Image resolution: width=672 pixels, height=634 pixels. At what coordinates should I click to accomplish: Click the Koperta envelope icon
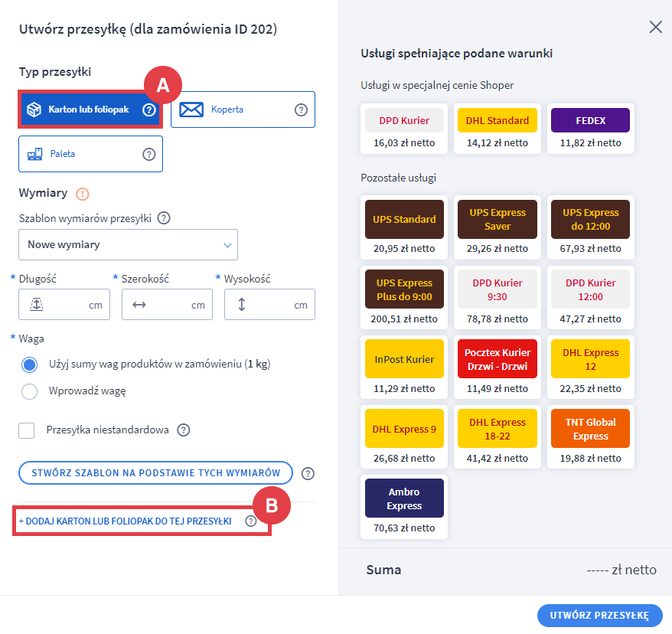(x=191, y=109)
